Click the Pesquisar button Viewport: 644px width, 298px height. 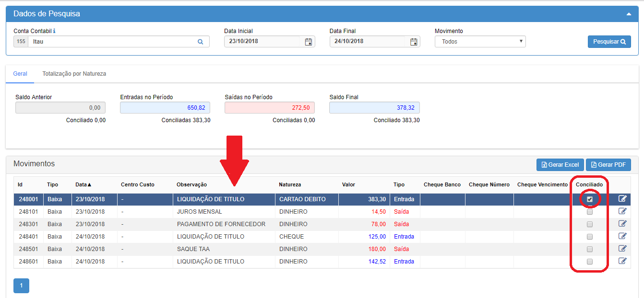609,42
